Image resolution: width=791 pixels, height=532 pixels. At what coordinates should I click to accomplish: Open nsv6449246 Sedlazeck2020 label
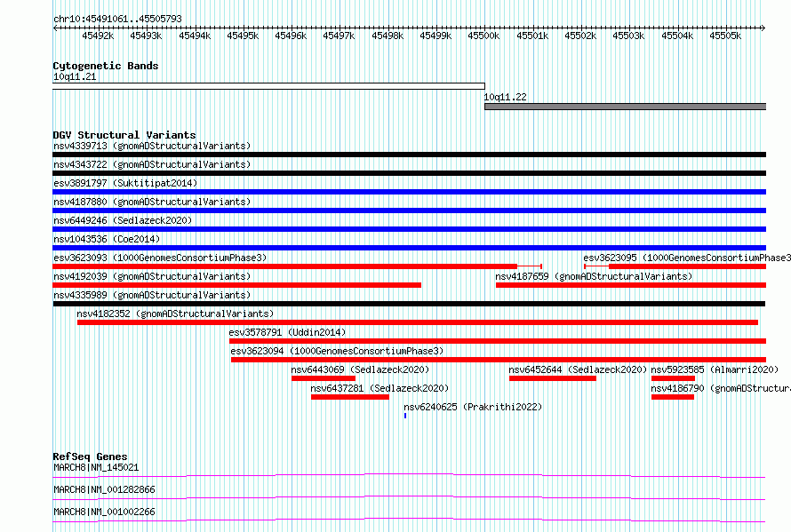[123, 221]
